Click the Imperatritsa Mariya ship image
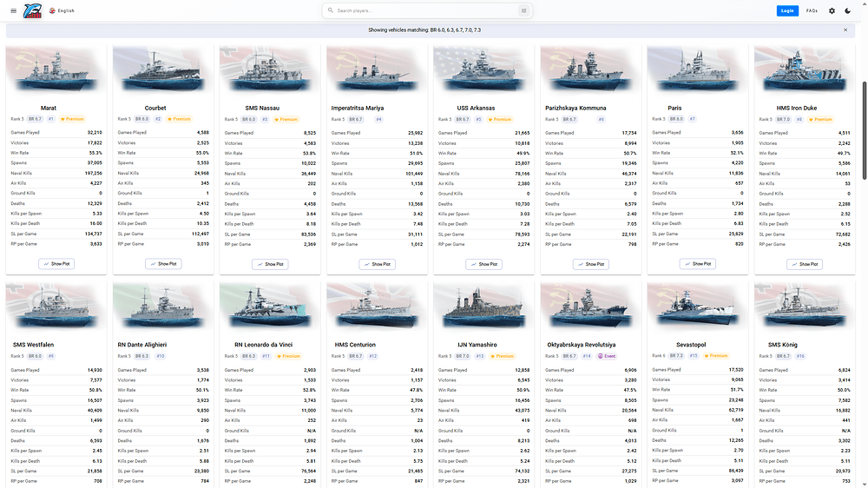 (377, 71)
